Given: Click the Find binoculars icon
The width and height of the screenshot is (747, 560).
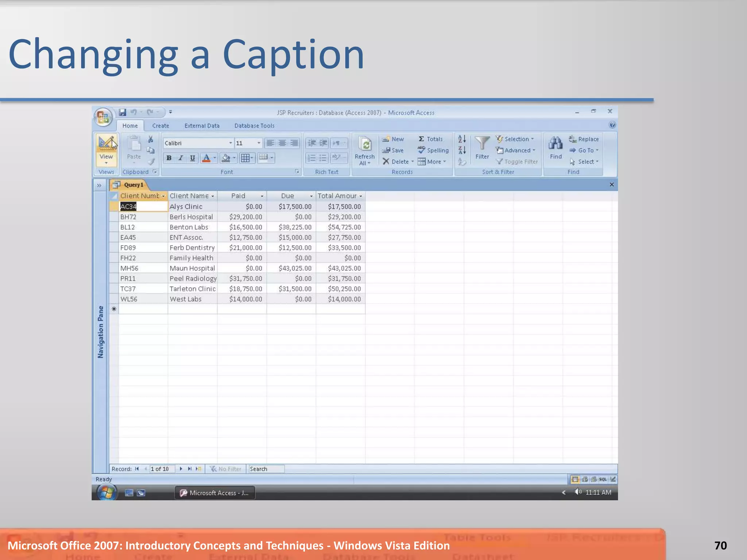Looking at the screenshot, I should tap(555, 143).
